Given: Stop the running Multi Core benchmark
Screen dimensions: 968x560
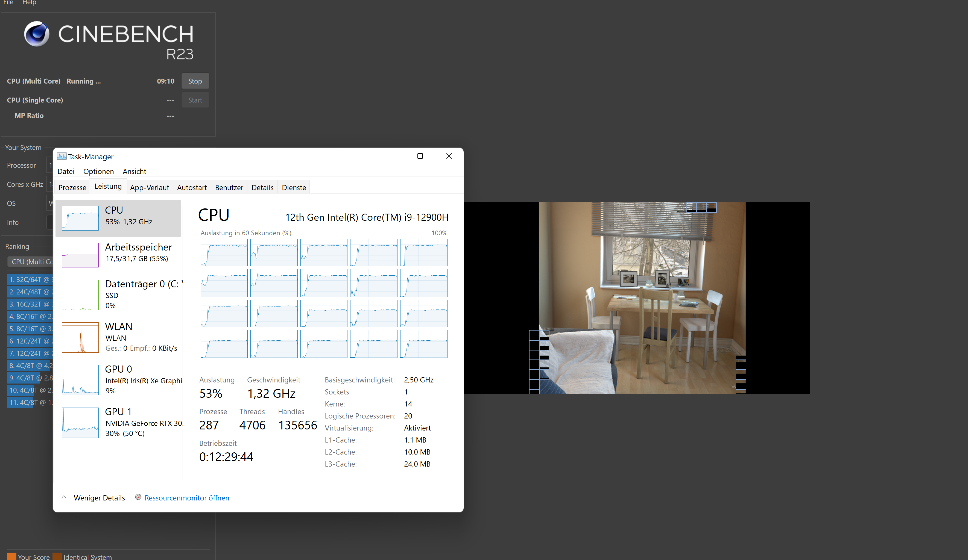Looking at the screenshot, I should point(195,81).
